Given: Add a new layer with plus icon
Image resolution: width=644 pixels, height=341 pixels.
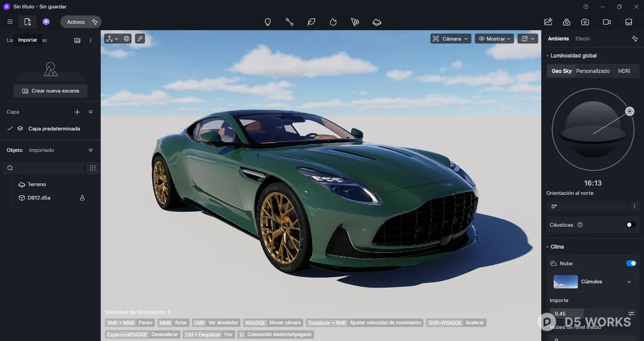Looking at the screenshot, I should [x=77, y=112].
